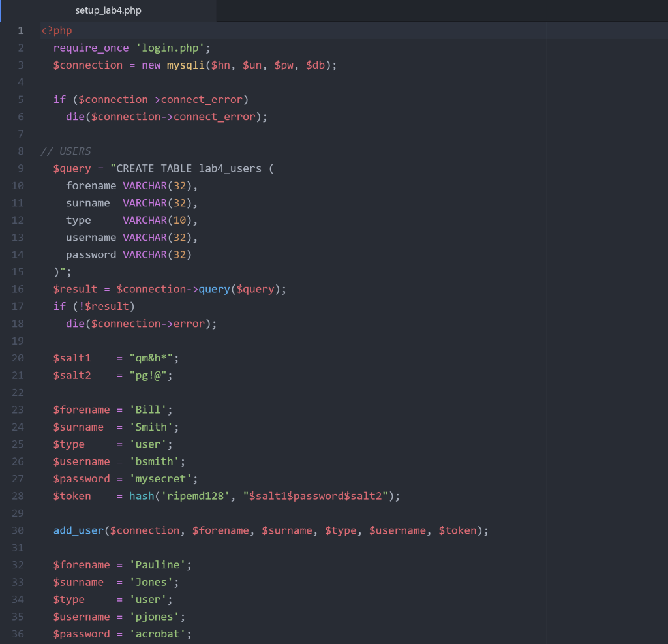The height and width of the screenshot is (644, 668).
Task: Click 'query' method call on line 16
Action: click(214, 290)
